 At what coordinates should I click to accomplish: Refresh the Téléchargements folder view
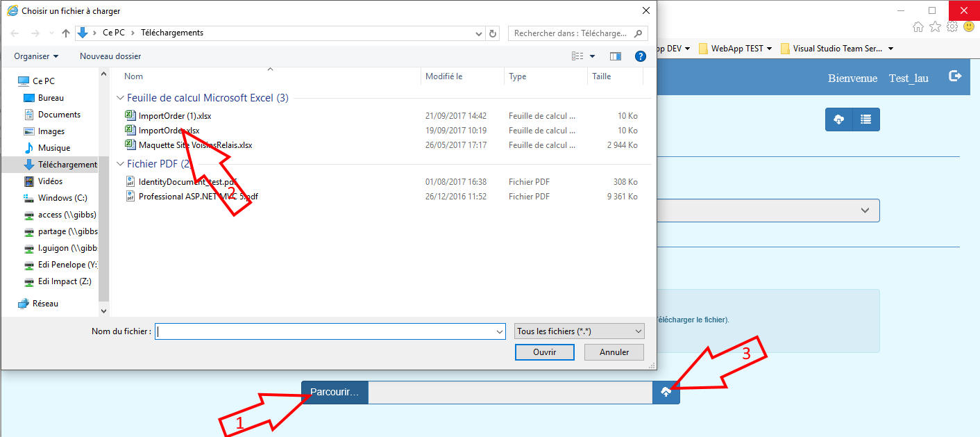click(493, 33)
